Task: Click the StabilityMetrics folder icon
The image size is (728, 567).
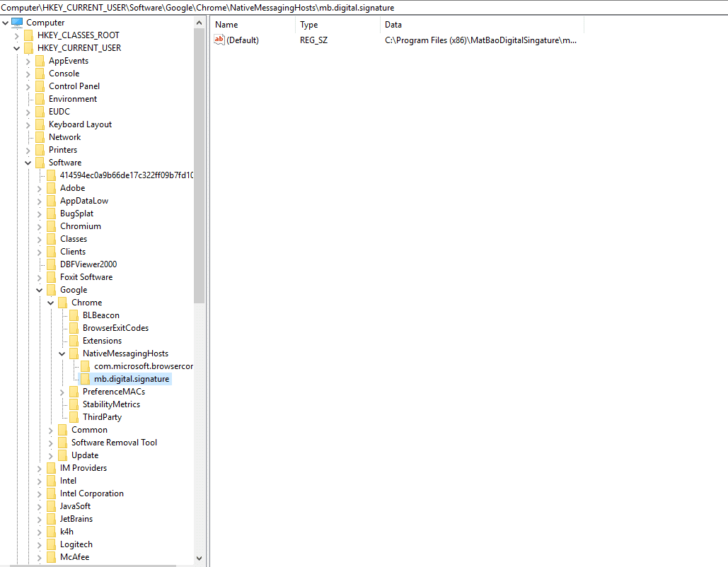Action: click(74, 404)
